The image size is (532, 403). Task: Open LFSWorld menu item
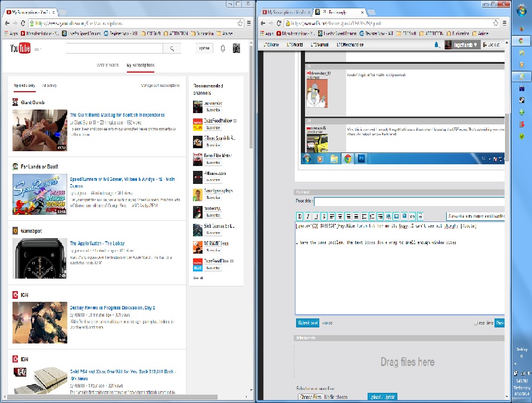coord(294,45)
